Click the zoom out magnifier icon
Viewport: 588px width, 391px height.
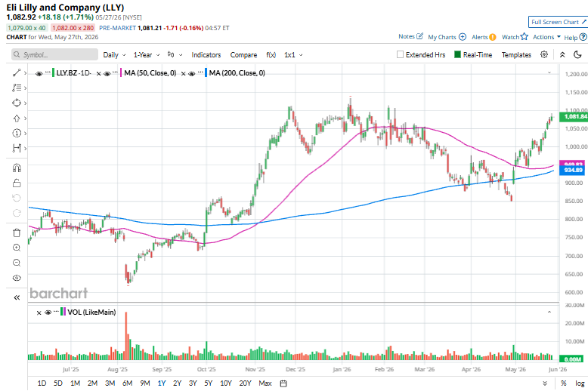click(x=17, y=263)
